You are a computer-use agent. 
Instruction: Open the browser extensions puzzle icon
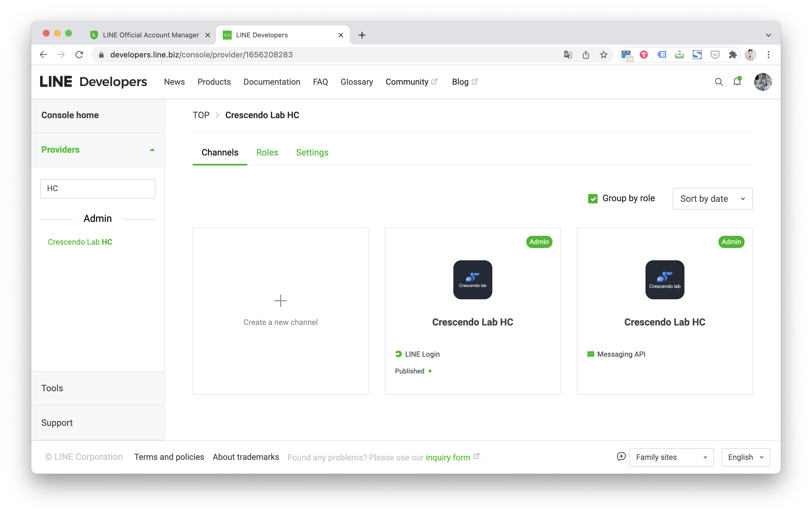tap(732, 55)
